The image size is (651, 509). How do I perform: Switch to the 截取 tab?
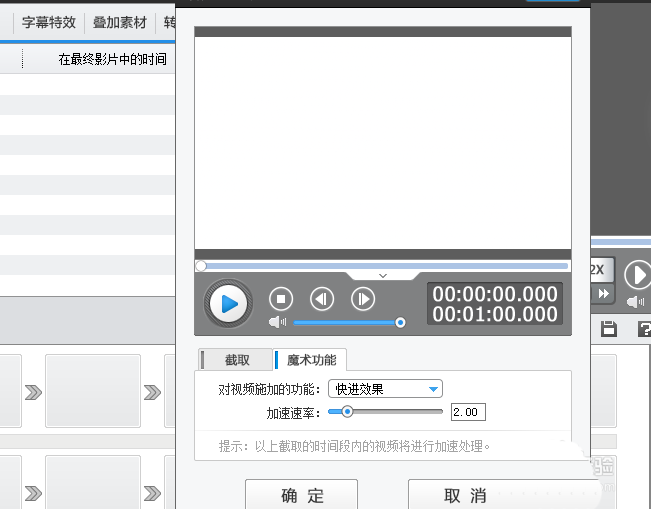[235, 360]
